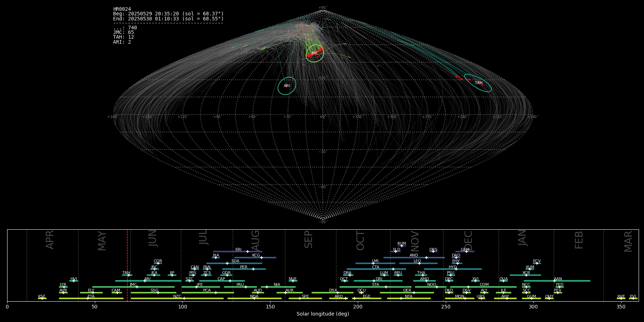Screen dimensions: 644x322
Task: Click the MAR month label
Action: [x=628, y=241]
